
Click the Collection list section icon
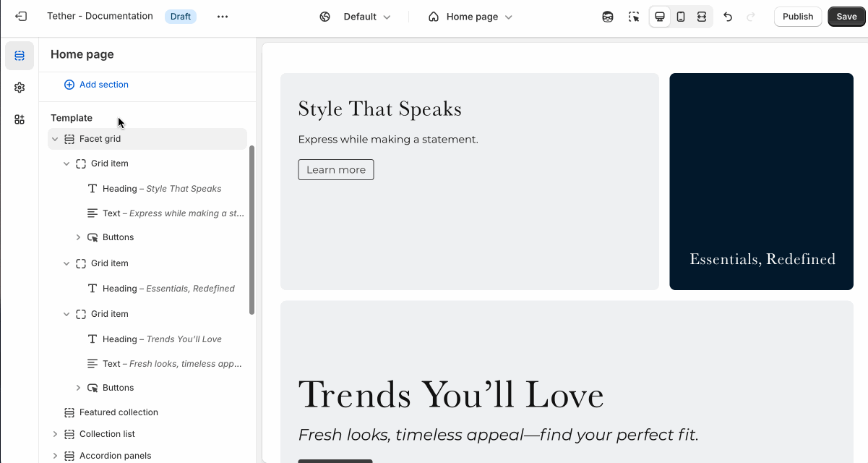pos(69,434)
